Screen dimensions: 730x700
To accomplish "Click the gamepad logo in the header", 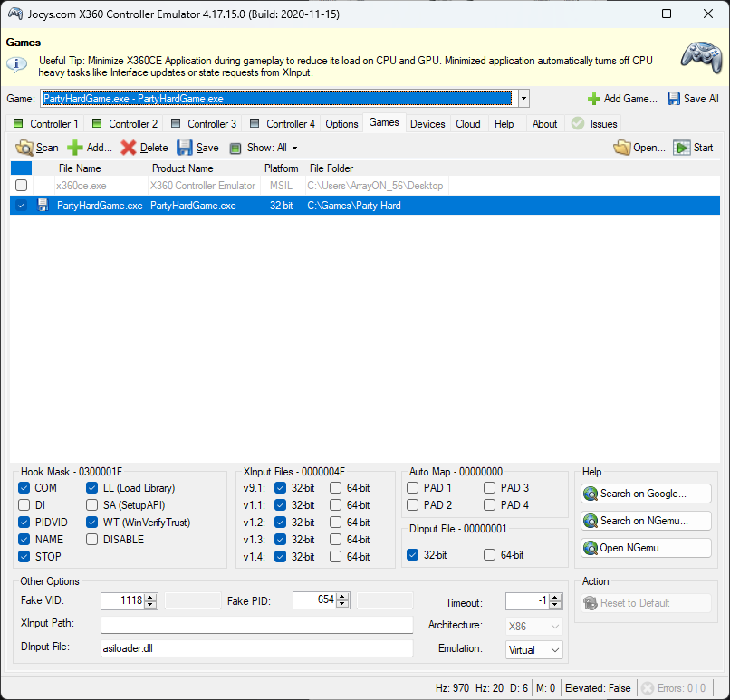I will [x=702, y=58].
